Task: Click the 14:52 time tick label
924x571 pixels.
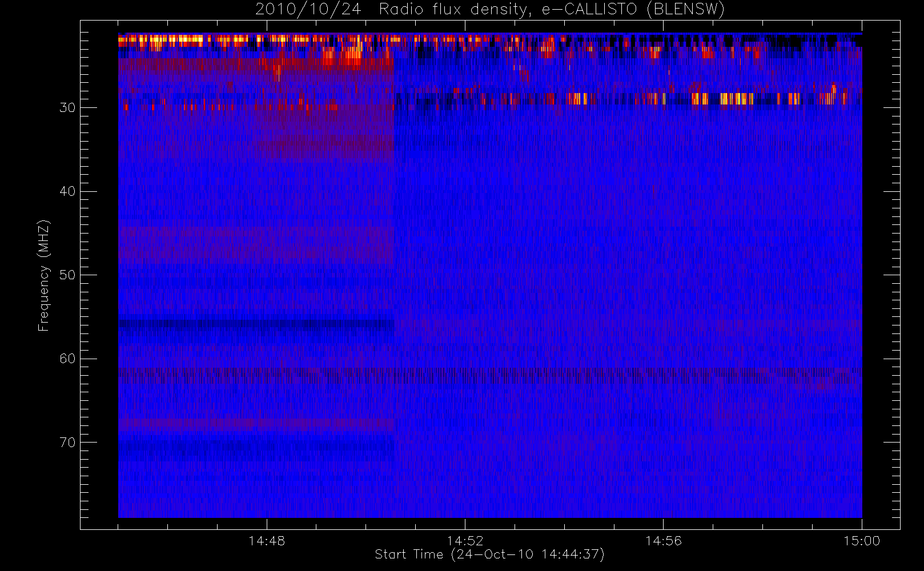Action: point(465,541)
